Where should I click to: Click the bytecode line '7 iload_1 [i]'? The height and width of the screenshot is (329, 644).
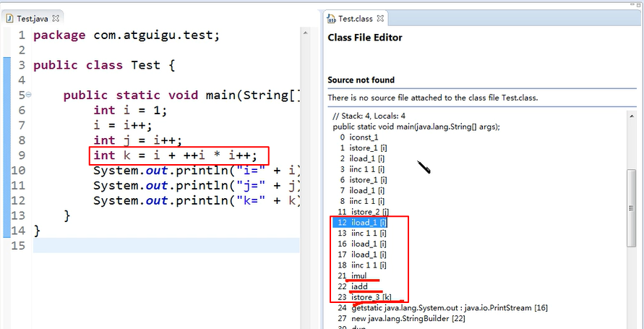(x=362, y=191)
